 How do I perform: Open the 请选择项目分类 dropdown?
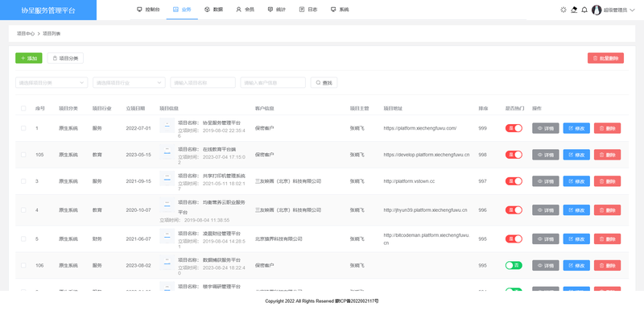(x=52, y=82)
